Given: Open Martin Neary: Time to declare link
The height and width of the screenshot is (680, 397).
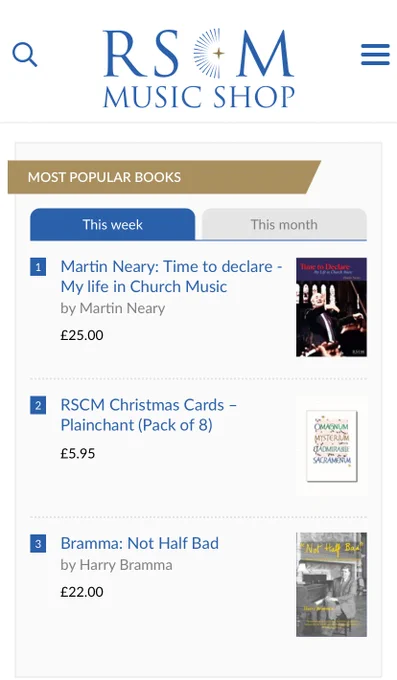Looking at the screenshot, I should coord(171,276).
